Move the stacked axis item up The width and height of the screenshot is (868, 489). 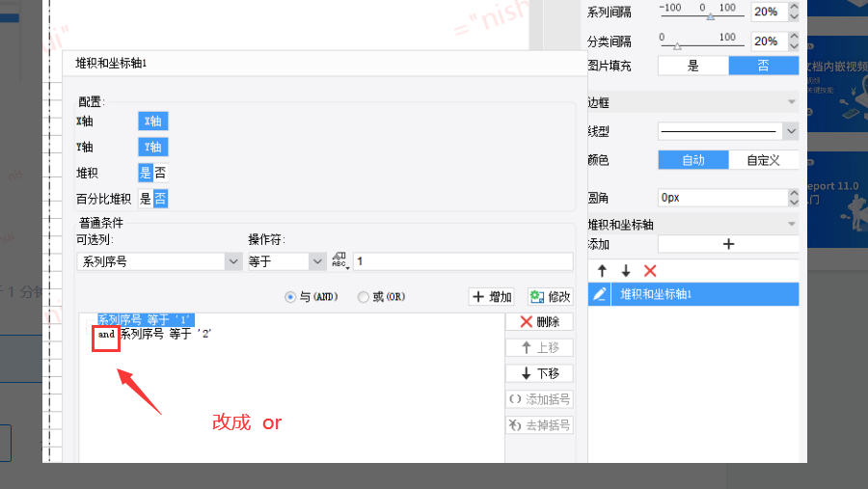[602, 271]
